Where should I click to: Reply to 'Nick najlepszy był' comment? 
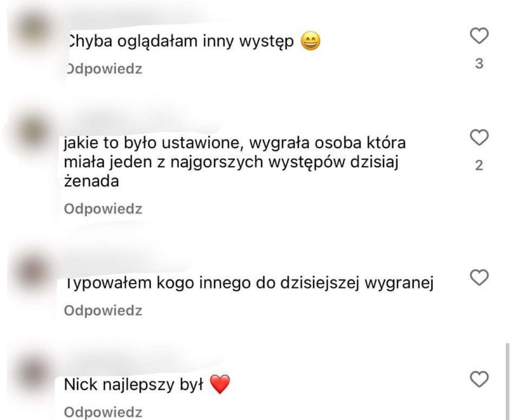tap(103, 412)
